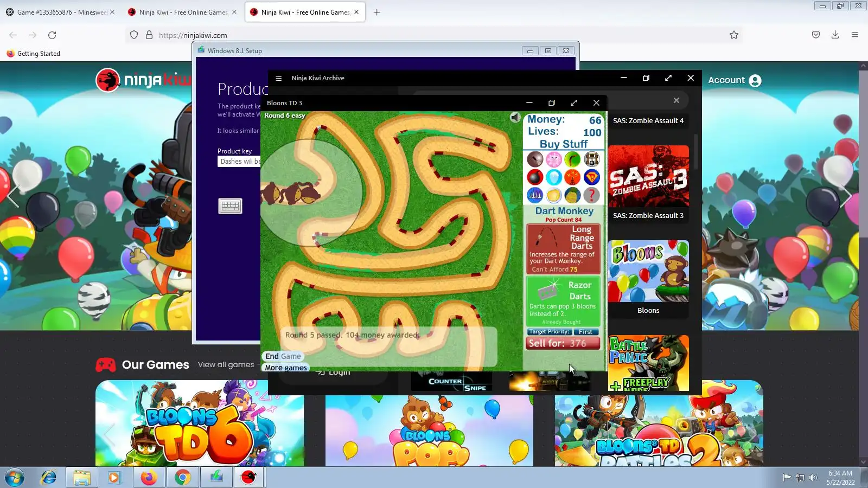868x488 pixels.
Task: Click the volume icon in the system tray
Action: coord(813,478)
